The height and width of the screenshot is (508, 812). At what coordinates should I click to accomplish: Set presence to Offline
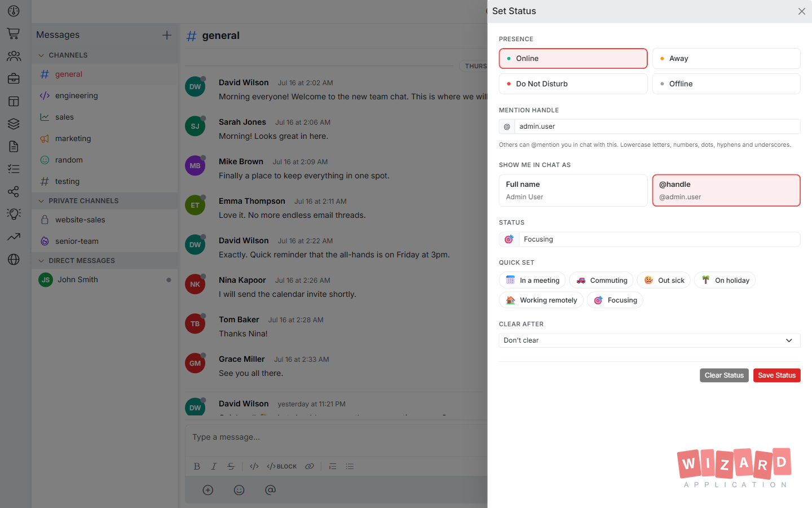pos(726,84)
